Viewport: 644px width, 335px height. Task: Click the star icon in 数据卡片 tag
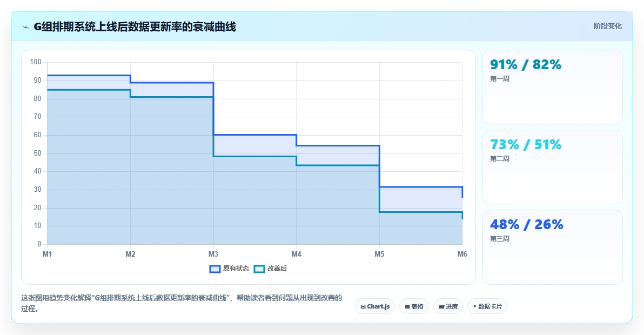click(475, 306)
